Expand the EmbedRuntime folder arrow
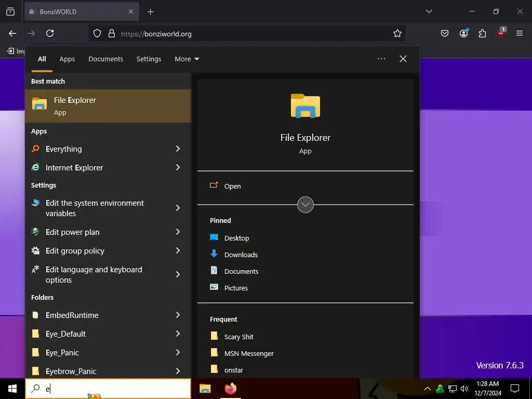Image resolution: width=532 pixels, height=399 pixels. tap(178, 315)
